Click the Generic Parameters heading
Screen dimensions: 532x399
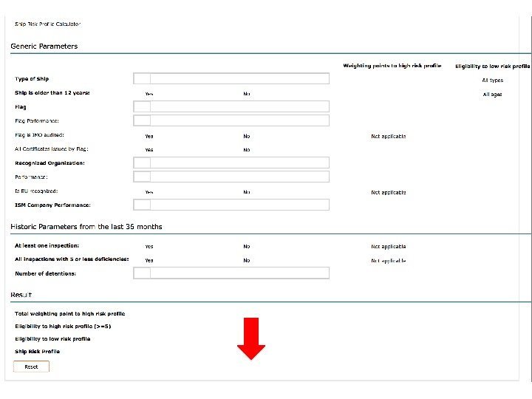(44, 46)
